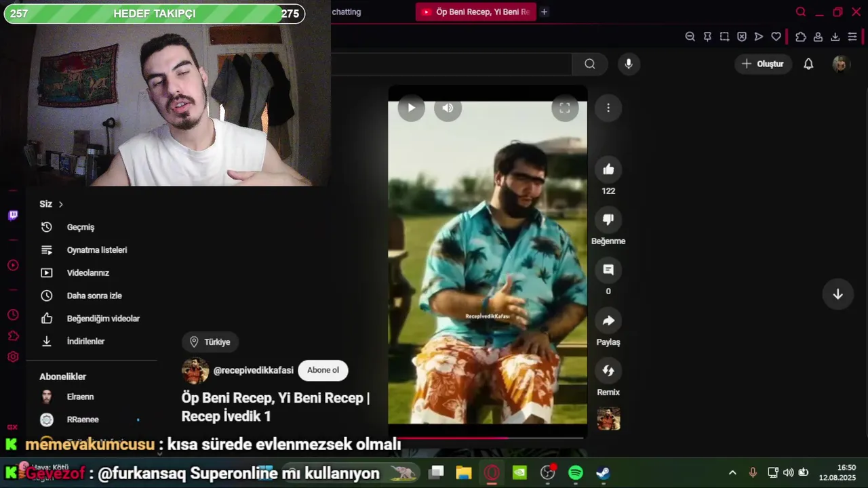Click the YouTube search magnifier button
The width and height of the screenshot is (868, 488).
tap(590, 64)
